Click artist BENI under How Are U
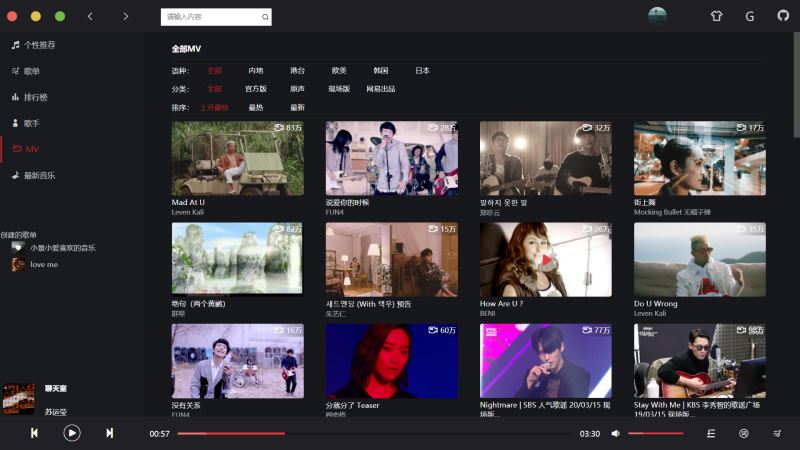Image resolution: width=800 pixels, height=450 pixels. [x=488, y=313]
